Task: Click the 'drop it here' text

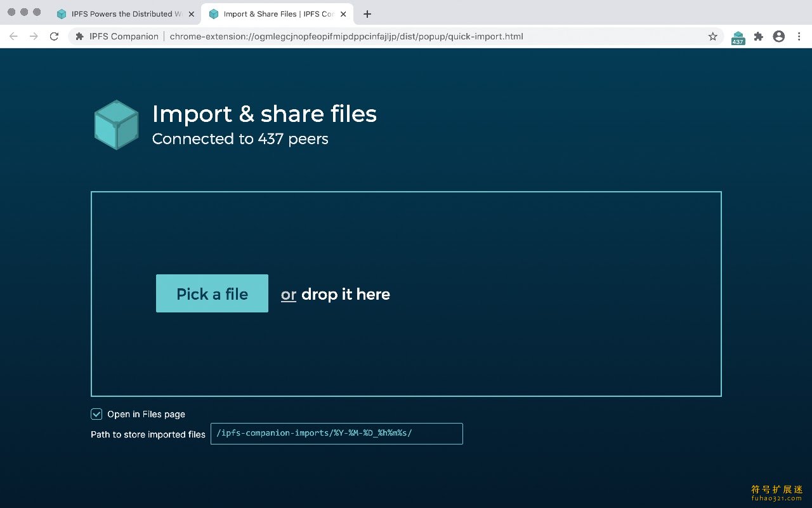Action: (346, 294)
